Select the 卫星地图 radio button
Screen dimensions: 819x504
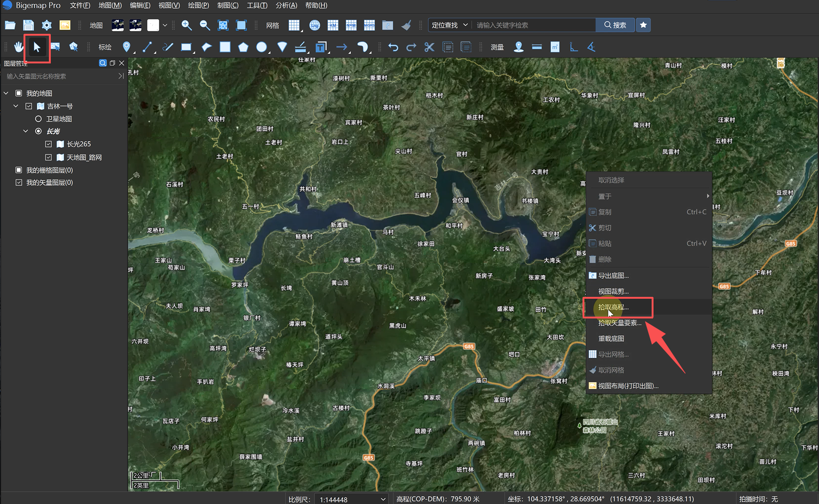[39, 119]
